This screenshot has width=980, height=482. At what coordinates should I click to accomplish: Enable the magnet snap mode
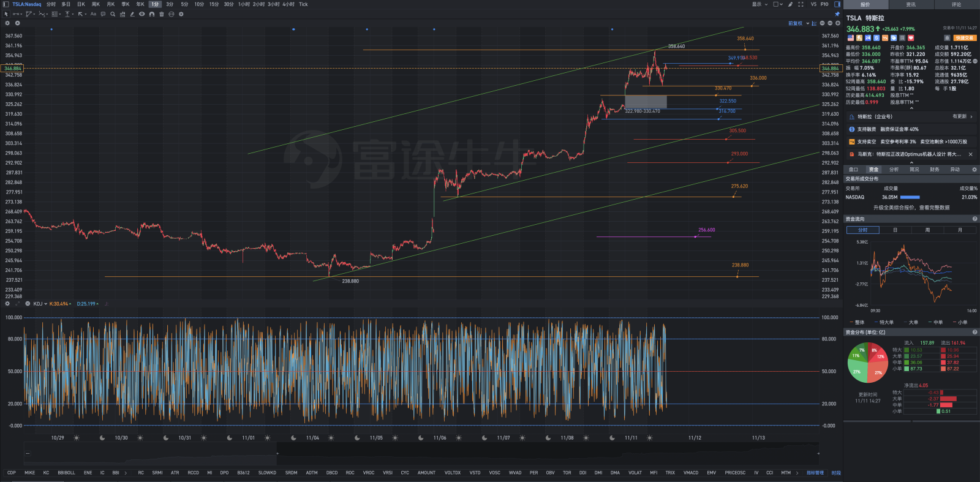(x=152, y=14)
